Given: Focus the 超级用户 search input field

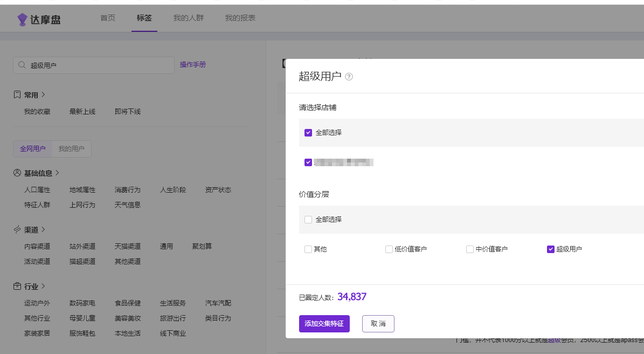Looking at the screenshot, I should pos(94,65).
